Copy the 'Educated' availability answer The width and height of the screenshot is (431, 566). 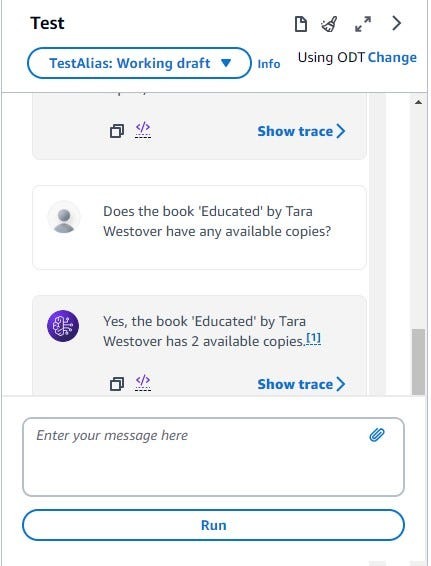117,383
